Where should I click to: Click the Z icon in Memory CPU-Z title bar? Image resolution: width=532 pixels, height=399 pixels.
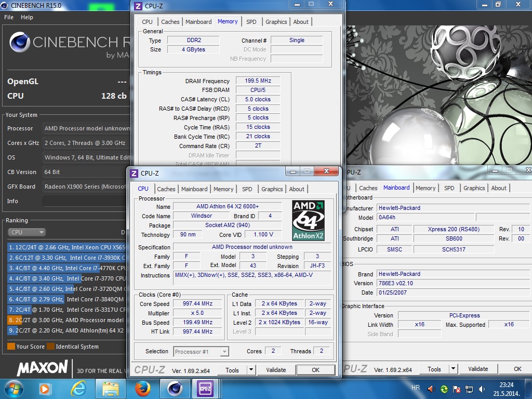[x=138, y=6]
